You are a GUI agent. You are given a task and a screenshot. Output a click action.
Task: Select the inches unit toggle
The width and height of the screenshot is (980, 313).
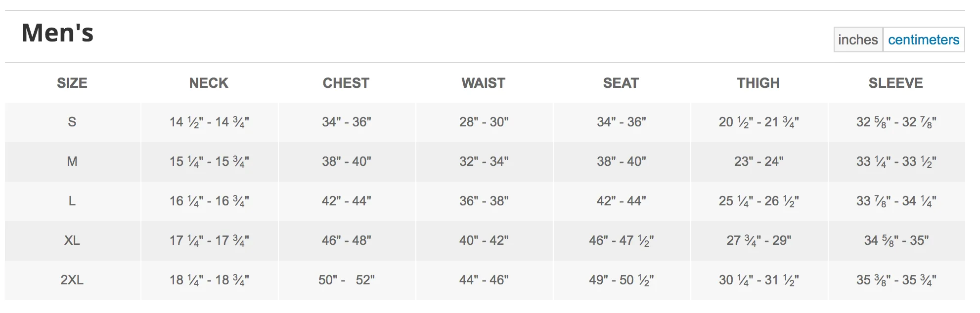tap(858, 39)
